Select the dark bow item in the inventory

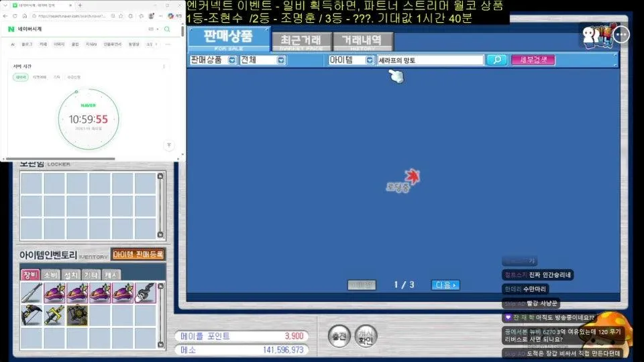pos(32,315)
